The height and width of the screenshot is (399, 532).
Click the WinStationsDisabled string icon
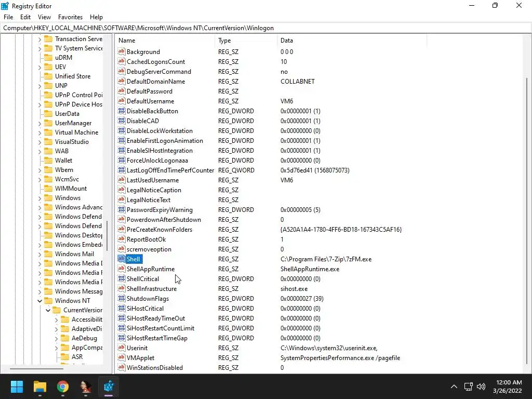tap(122, 367)
